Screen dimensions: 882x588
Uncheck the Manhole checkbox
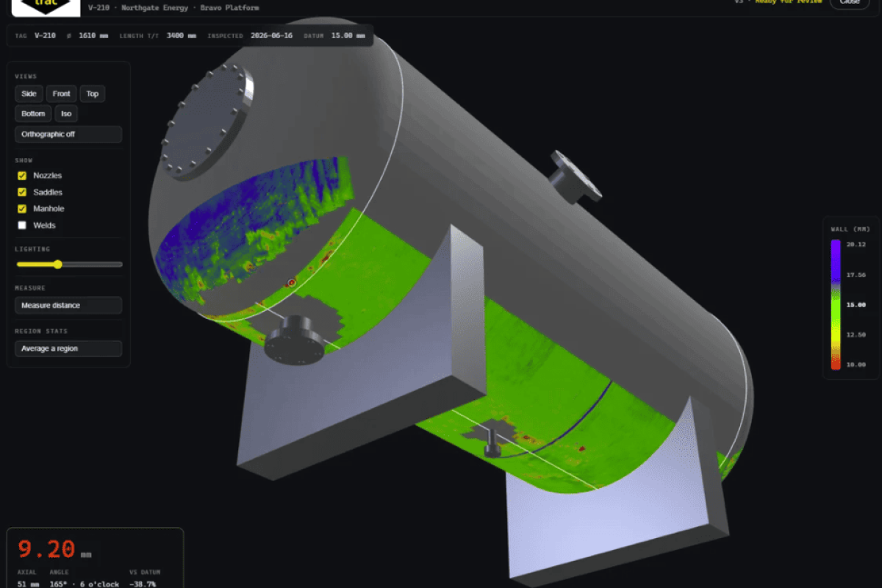22,209
